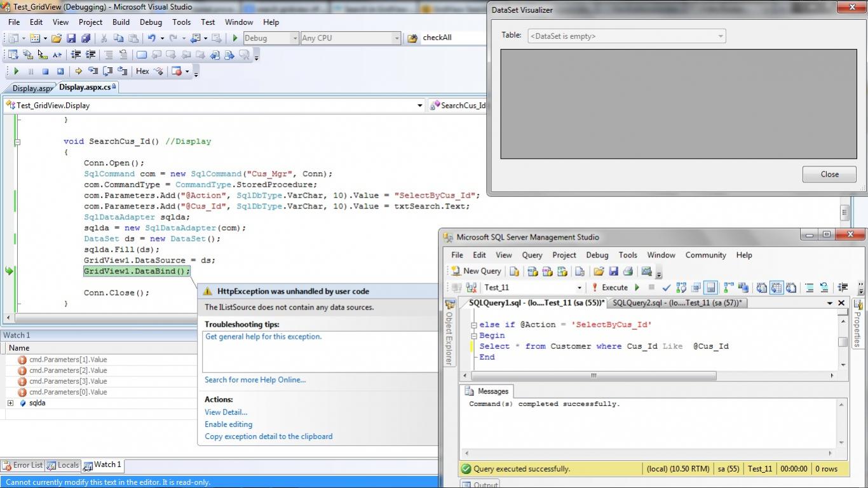868x488 pixels.
Task: Comment out selected lines icon in SSMS
Action: 810,288
